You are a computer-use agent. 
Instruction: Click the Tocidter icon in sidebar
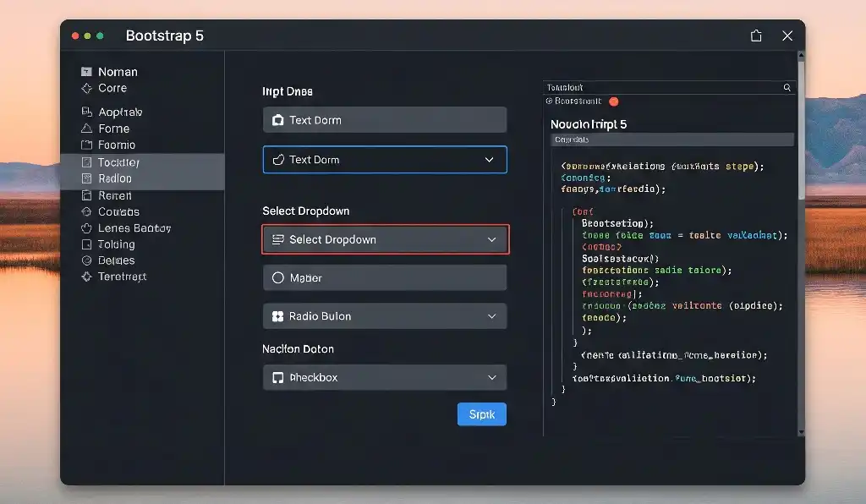click(86, 162)
